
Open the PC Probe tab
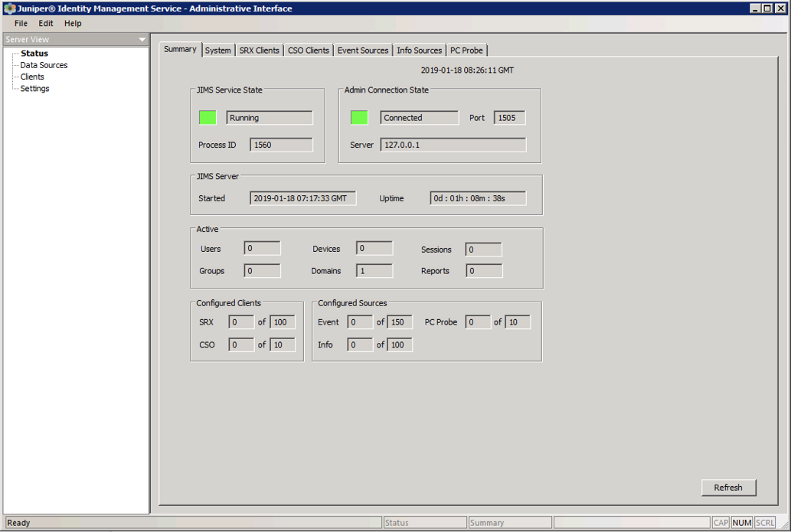[x=466, y=51]
